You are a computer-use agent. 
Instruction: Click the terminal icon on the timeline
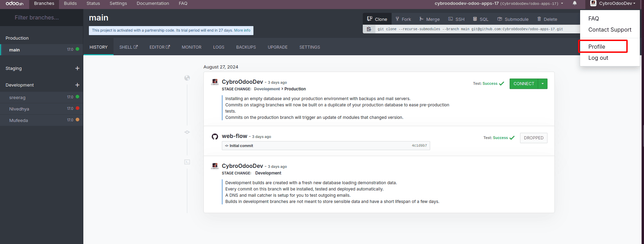[x=187, y=162]
